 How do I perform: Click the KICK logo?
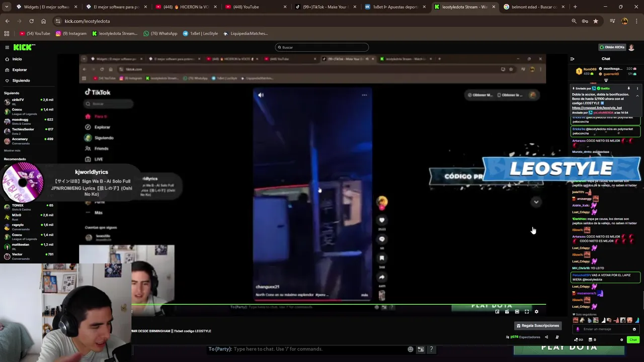pos(24,47)
